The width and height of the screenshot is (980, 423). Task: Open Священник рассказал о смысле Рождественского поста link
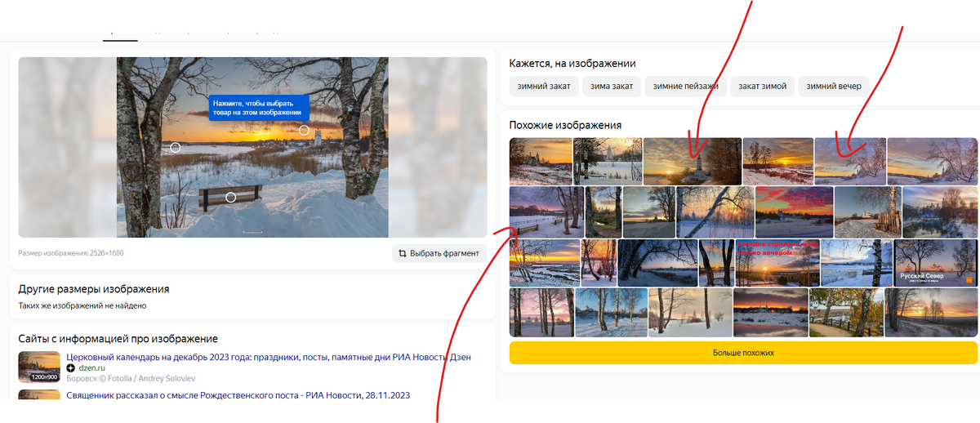(x=238, y=395)
